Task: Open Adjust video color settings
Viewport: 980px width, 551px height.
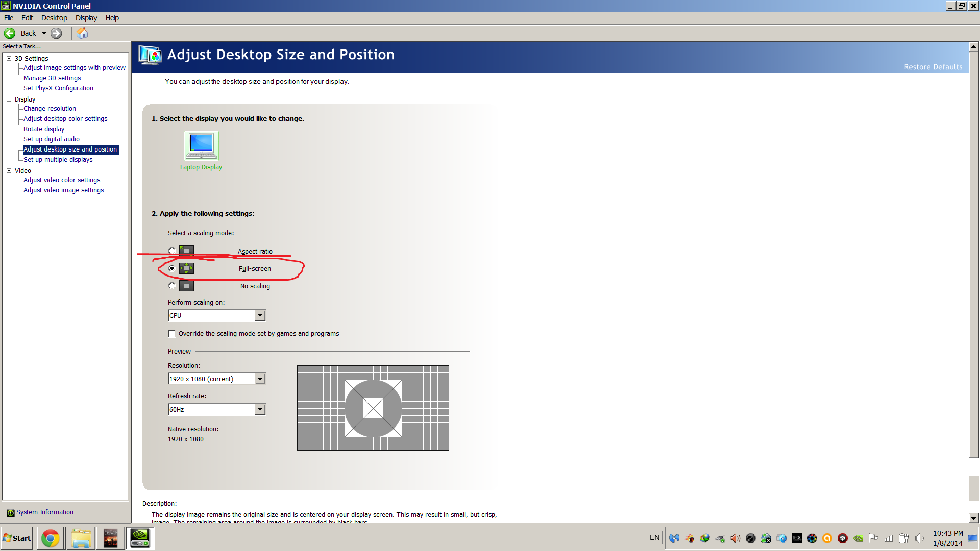Action: (x=62, y=180)
